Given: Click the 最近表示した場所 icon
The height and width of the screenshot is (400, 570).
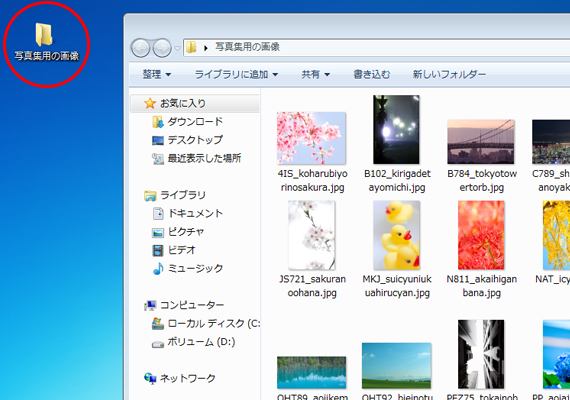Looking at the screenshot, I should click(158, 159).
